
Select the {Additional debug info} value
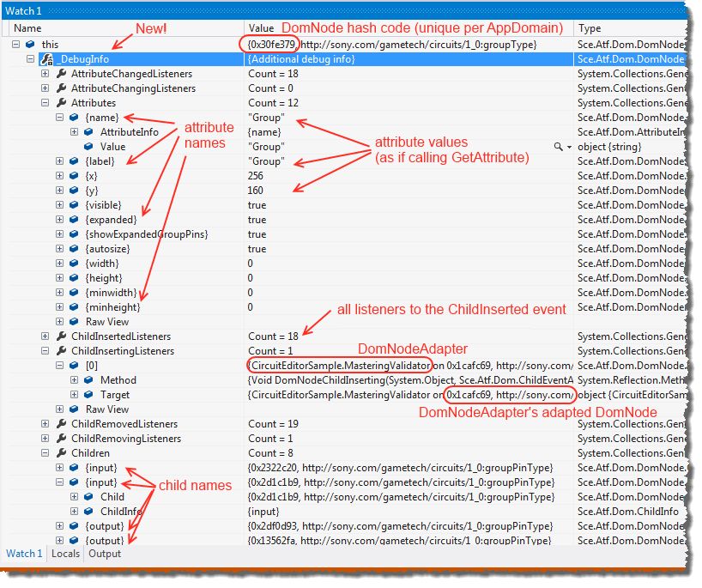point(408,58)
